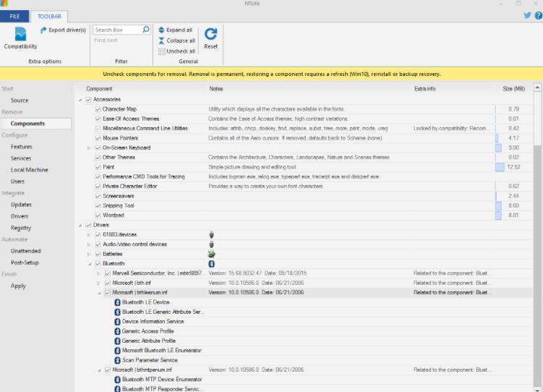Expand the On-Screen Keyboard node

89,148
